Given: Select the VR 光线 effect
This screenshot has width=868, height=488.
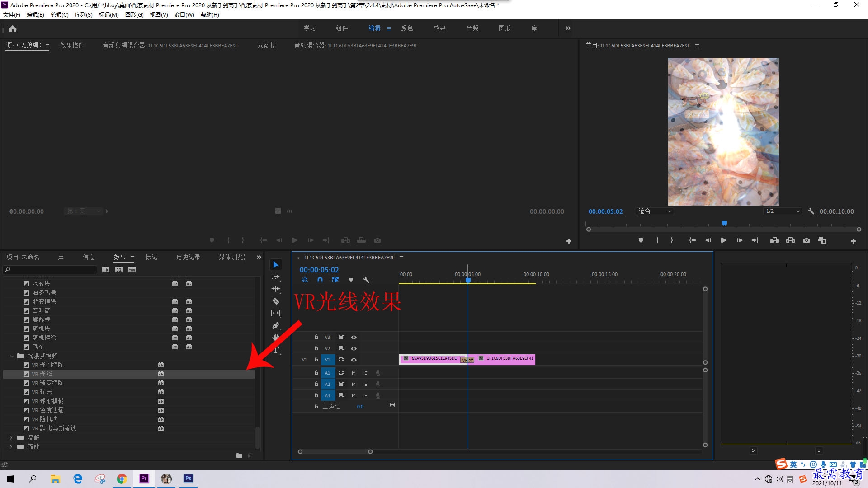Looking at the screenshot, I should click(x=129, y=374).
